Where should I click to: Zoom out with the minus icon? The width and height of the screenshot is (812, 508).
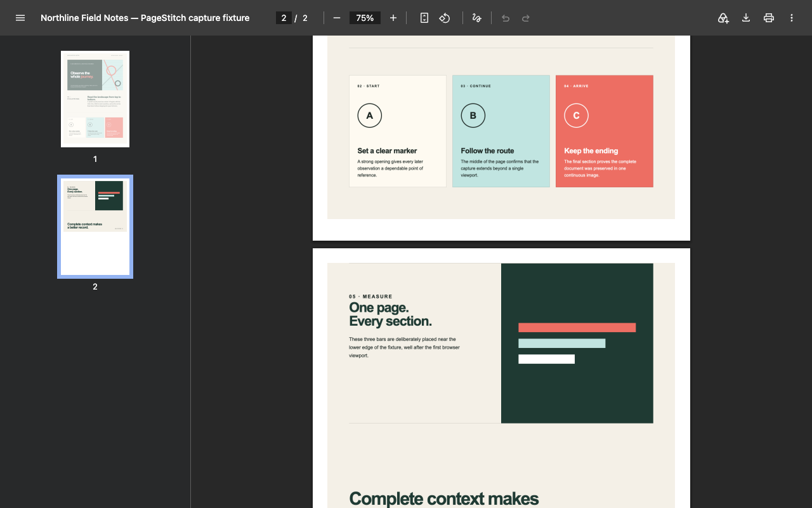click(x=337, y=18)
